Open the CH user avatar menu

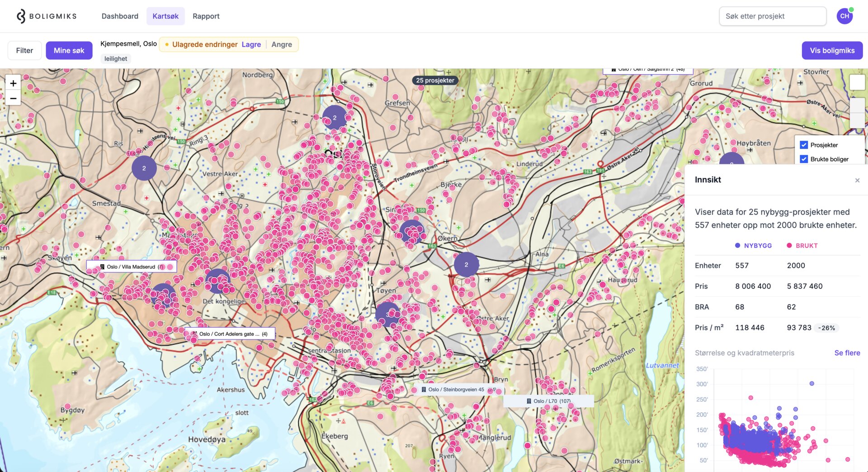tap(844, 16)
